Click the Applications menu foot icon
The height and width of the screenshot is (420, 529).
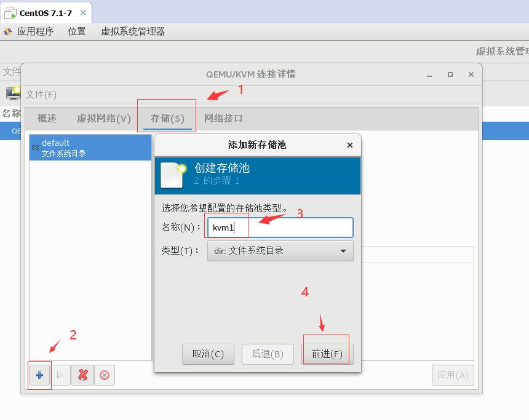[x=8, y=32]
